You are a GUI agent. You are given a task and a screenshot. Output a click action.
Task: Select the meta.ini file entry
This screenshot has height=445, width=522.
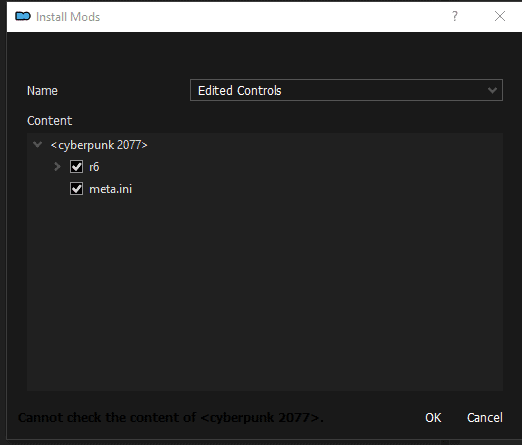pos(110,189)
